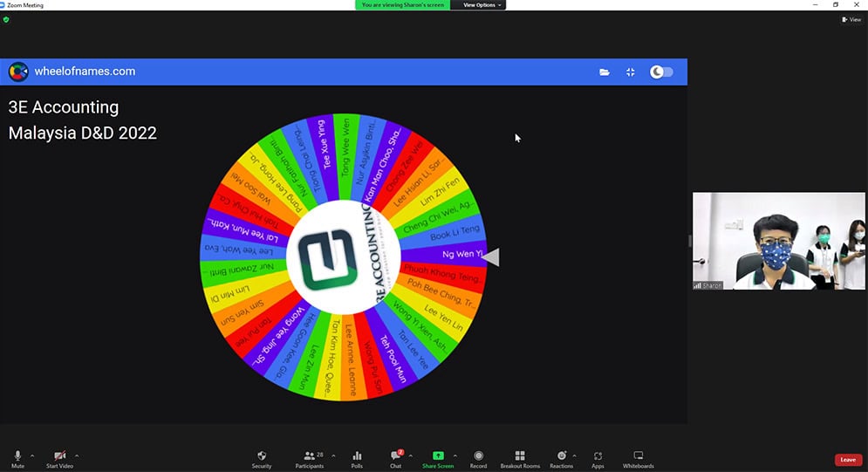Open the View Options dropdown
This screenshot has width=868, height=472.
(x=482, y=5)
